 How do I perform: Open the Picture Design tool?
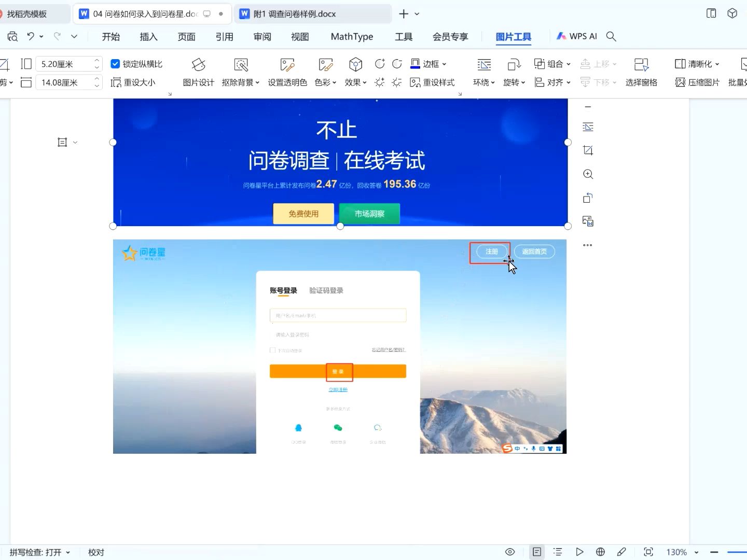click(x=198, y=73)
